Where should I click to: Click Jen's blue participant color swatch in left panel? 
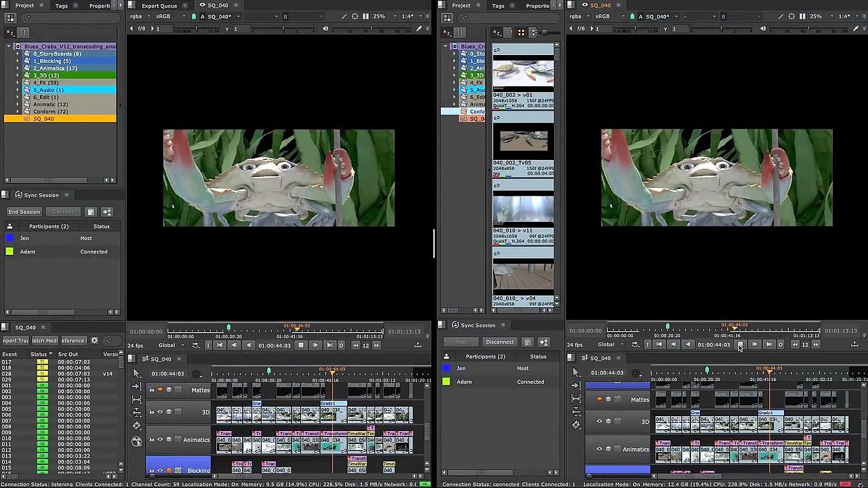[x=9, y=238]
